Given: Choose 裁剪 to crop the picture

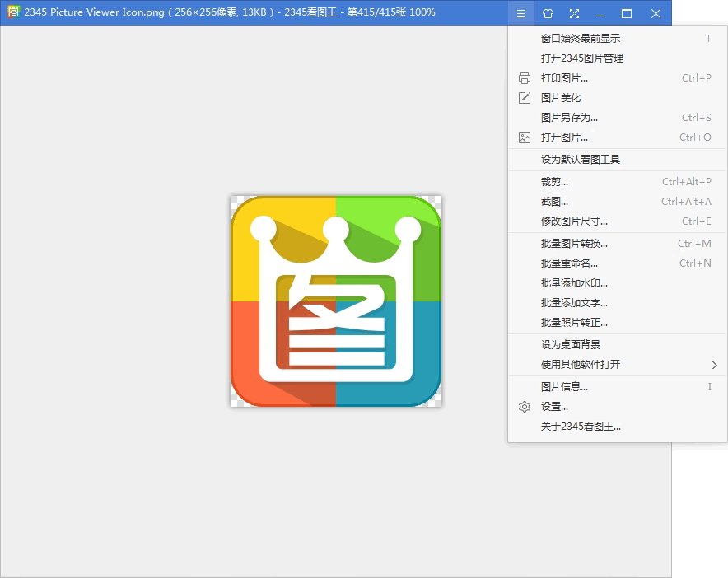Looking at the screenshot, I should (x=554, y=182).
